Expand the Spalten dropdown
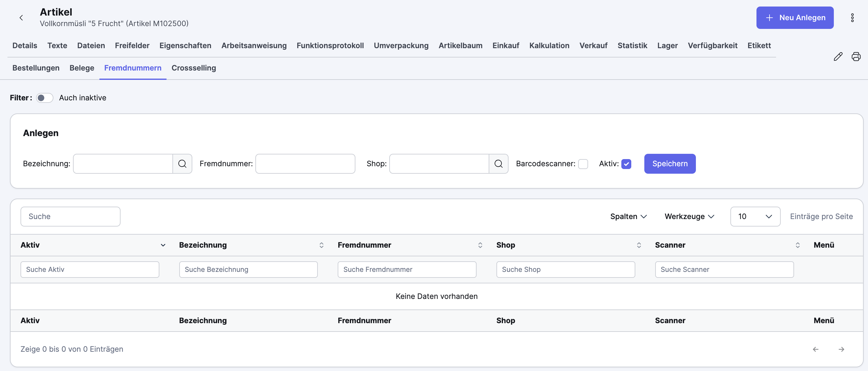The width and height of the screenshot is (868, 371). click(x=628, y=216)
